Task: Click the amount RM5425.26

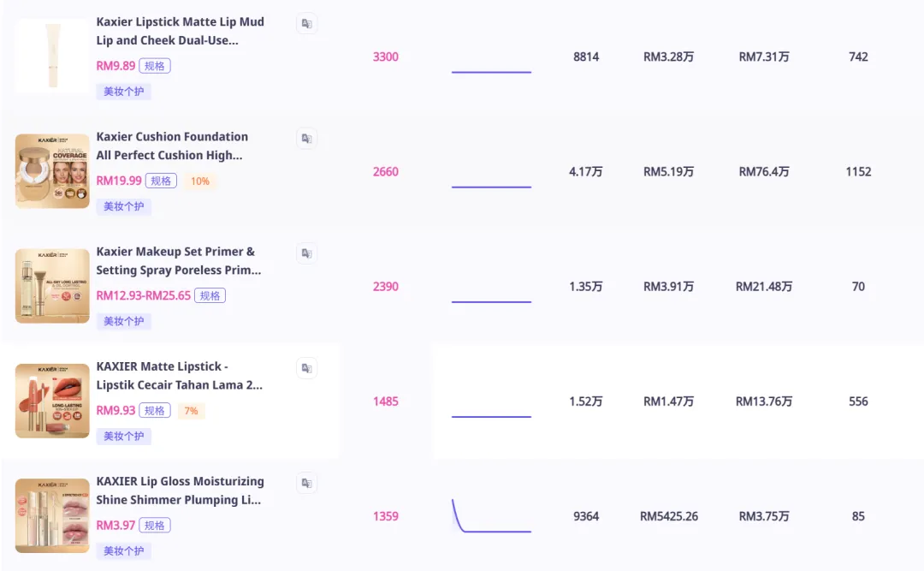Action: pyautogui.click(x=669, y=516)
